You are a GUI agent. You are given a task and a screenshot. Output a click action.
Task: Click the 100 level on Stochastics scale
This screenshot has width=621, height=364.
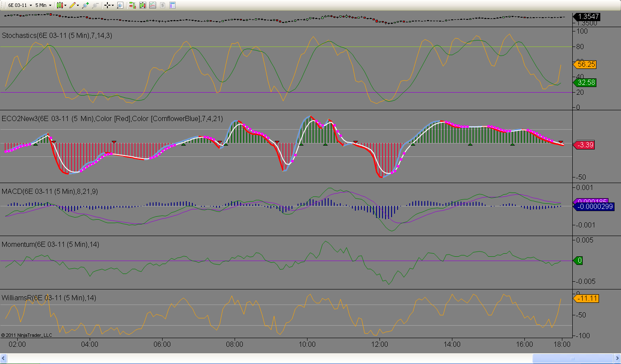[582, 31]
